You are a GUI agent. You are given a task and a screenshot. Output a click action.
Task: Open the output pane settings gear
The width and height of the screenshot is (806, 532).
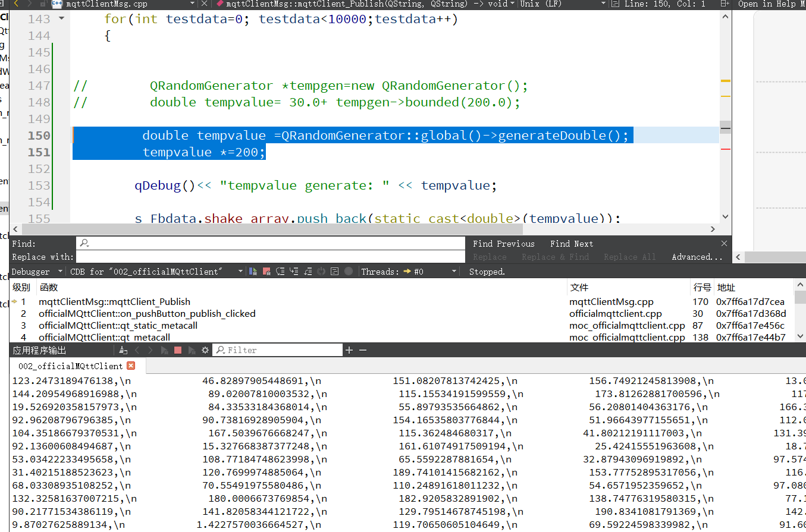[205, 350]
